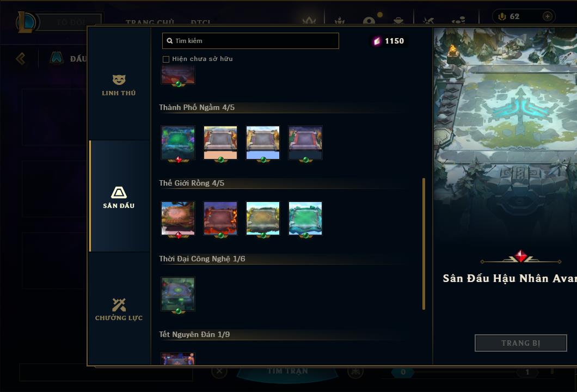577x392 pixels.
Task: Click the Tìm Trận find match button
Action: click(287, 371)
